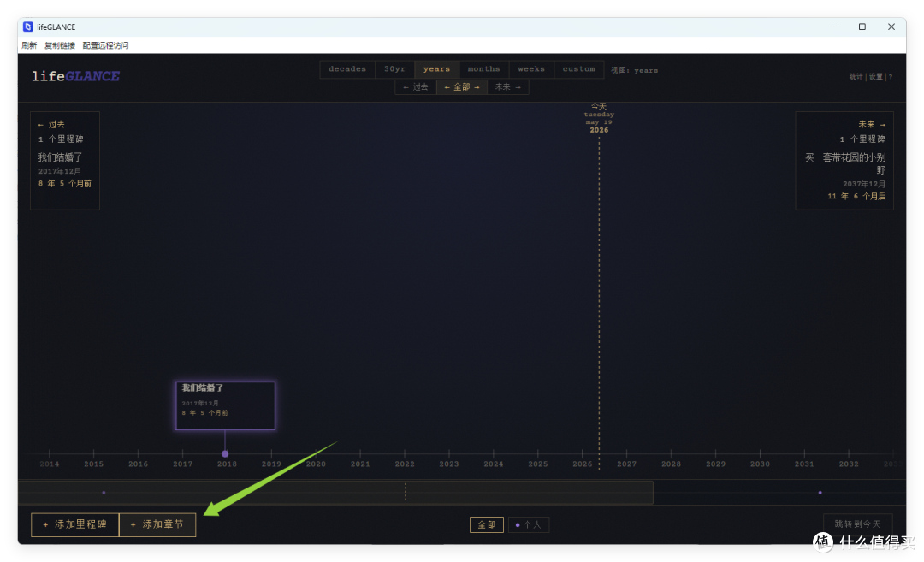Screen dimensions: 924x562
Task: Click the minimap viewport highlight bar
Action: tap(336, 493)
